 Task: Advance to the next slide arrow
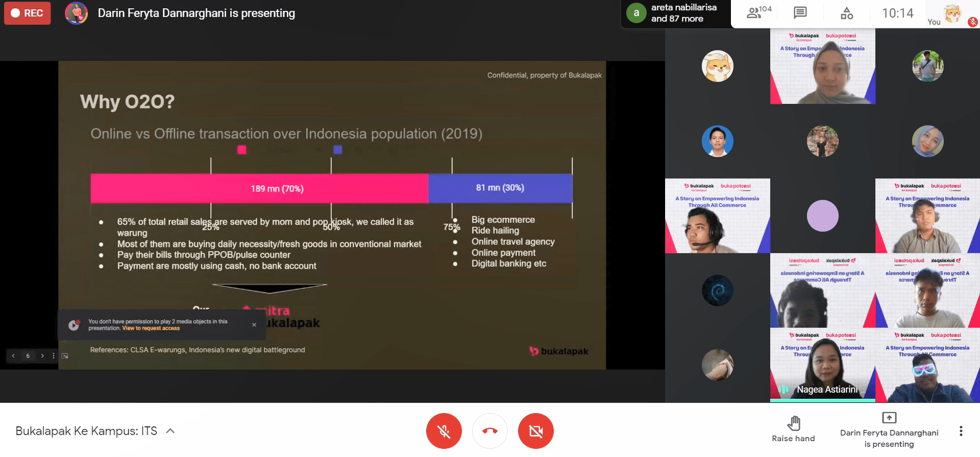coord(42,356)
